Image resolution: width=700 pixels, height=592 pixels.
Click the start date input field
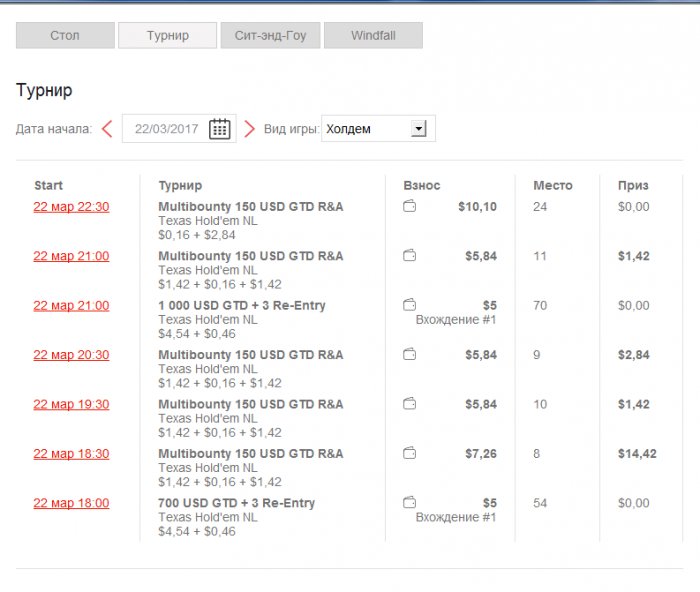pyautogui.click(x=165, y=129)
